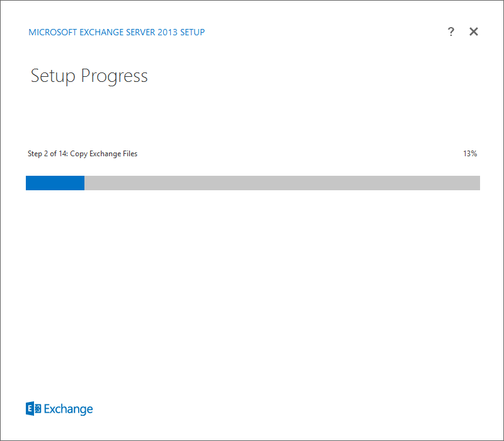Click the Exchange wordmark beside the logo
Screen dimensions: 504x441
(68, 409)
